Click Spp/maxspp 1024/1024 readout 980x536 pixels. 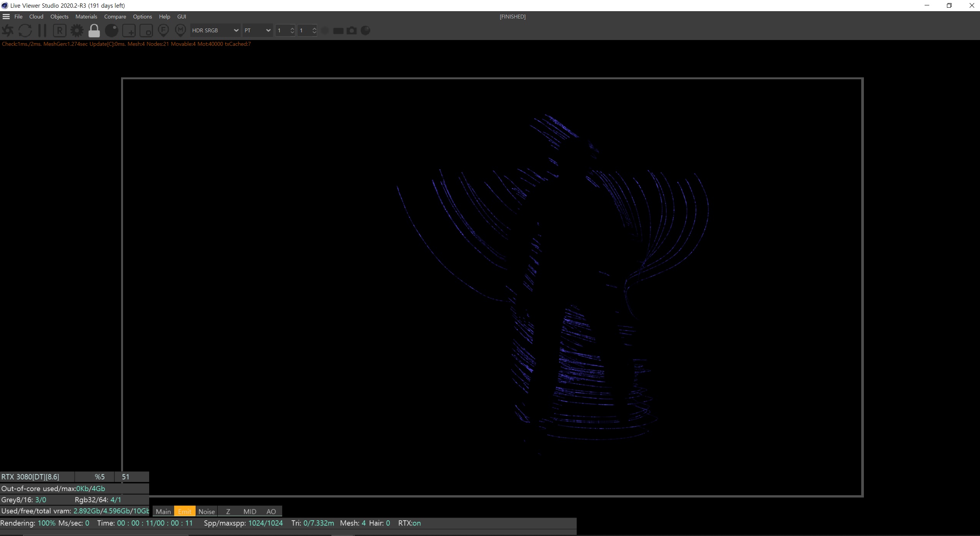(x=243, y=523)
